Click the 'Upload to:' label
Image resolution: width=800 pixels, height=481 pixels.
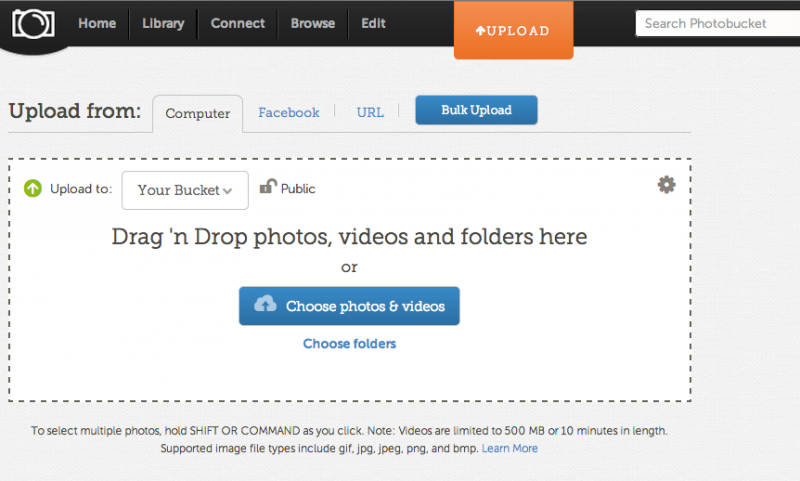(81, 189)
